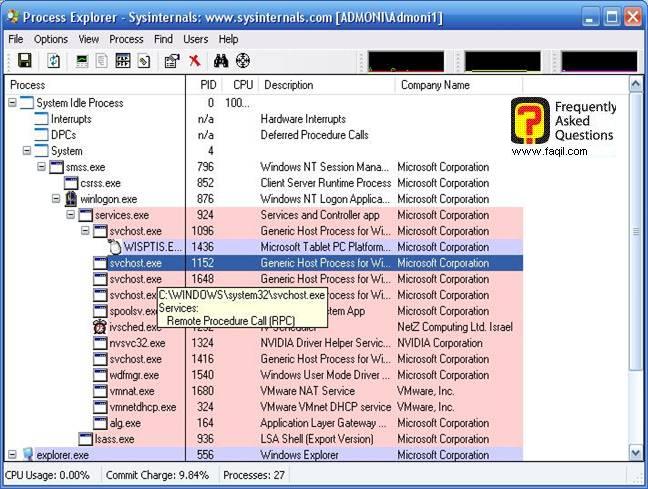Screen dimensions: 648x489
Task: Click the spoolsv.exe window icon
Action: coord(100,311)
